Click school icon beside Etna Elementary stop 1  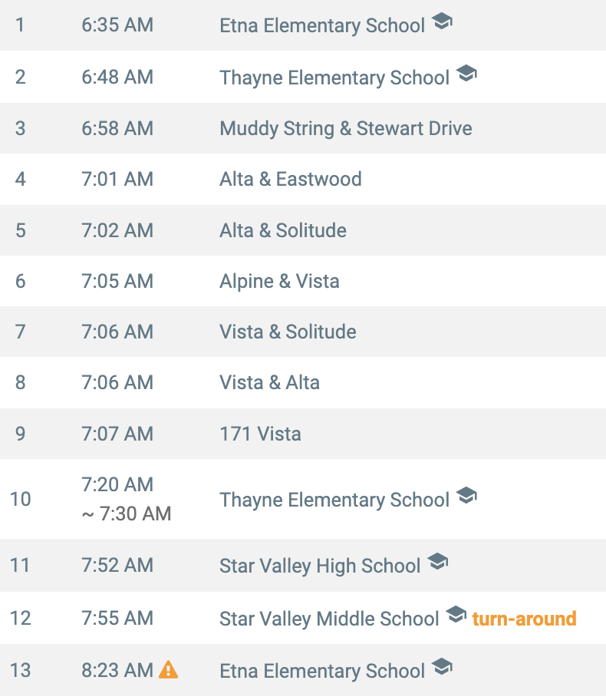pos(442,21)
